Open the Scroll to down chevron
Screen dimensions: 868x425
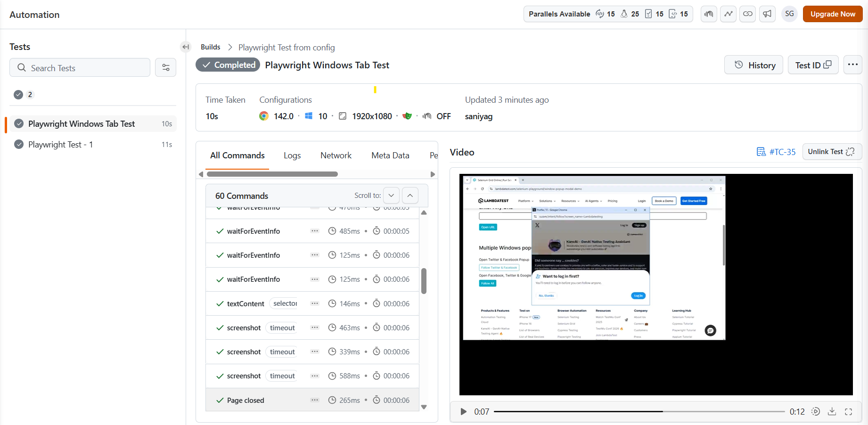coord(391,195)
